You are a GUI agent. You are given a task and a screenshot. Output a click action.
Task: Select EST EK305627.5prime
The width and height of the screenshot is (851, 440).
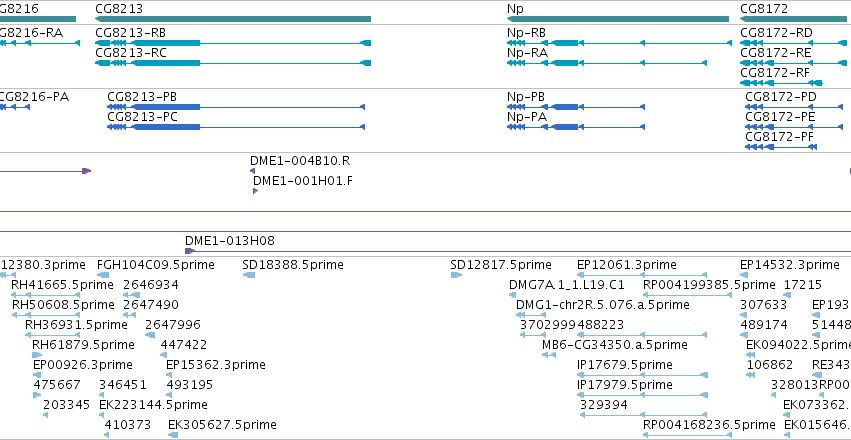click(x=172, y=435)
